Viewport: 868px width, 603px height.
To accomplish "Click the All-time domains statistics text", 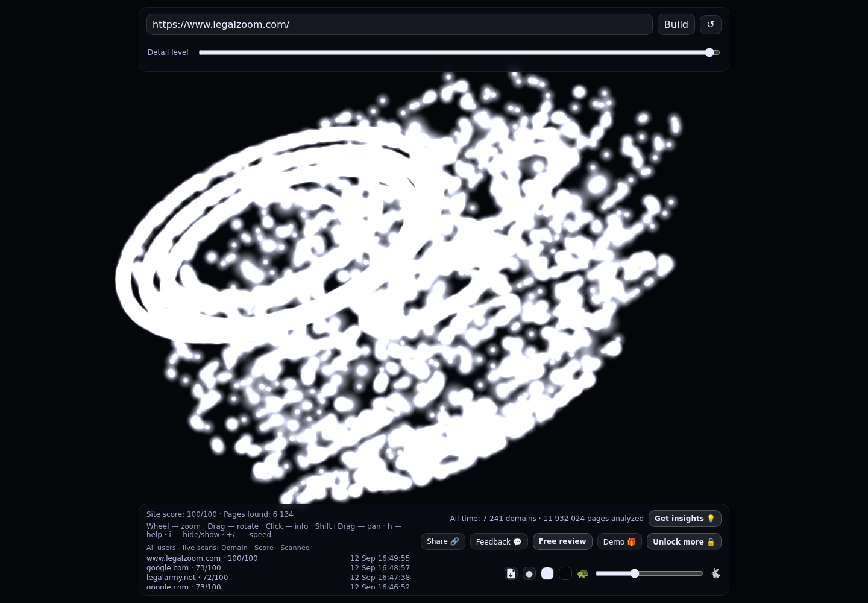I will 547,519.
